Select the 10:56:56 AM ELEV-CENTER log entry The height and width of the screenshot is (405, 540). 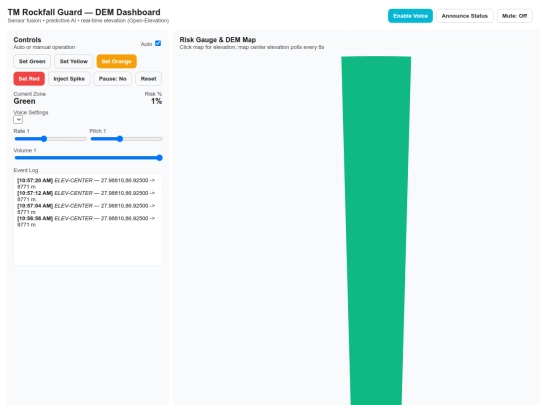[86, 221]
